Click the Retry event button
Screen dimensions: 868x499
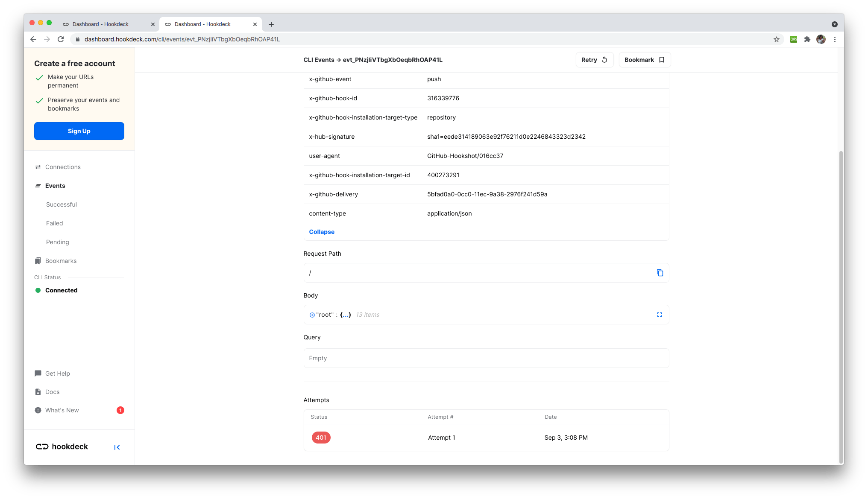(594, 60)
